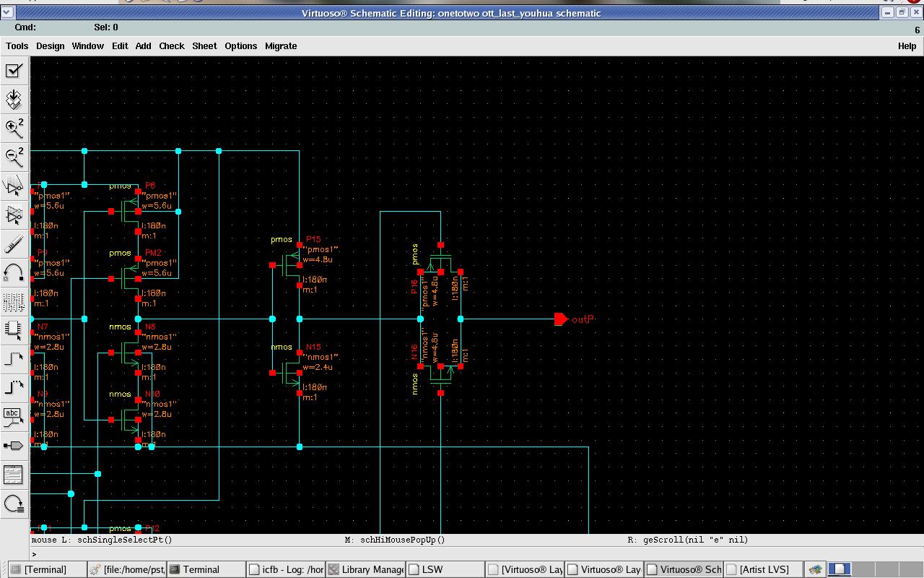The width and height of the screenshot is (924, 578).
Task: Open the Tools menu
Action: (17, 46)
